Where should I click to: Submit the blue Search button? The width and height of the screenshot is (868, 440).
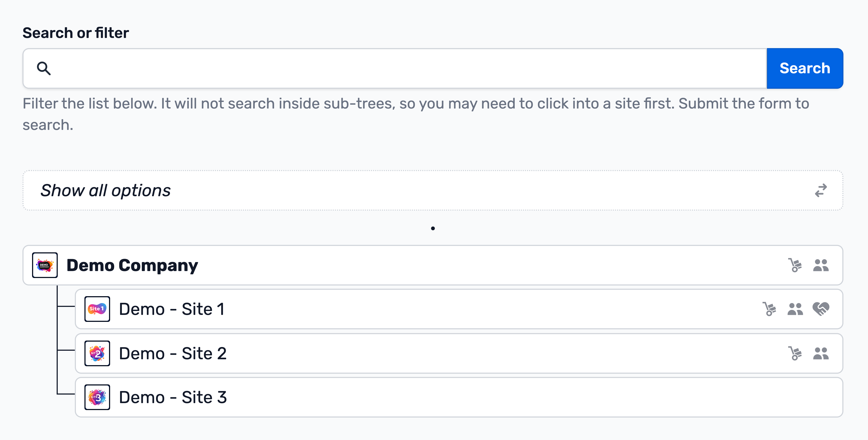(805, 68)
